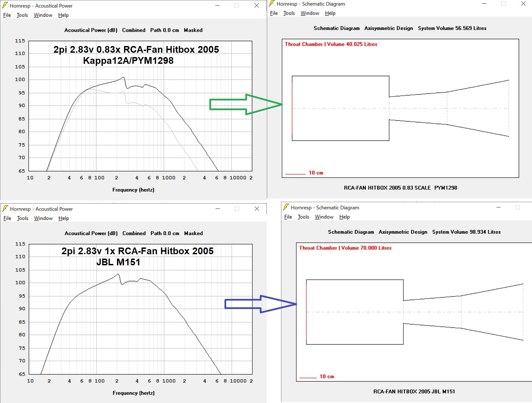
Task: Open Help menu in bottom Acoustical Power window
Action: [64, 218]
